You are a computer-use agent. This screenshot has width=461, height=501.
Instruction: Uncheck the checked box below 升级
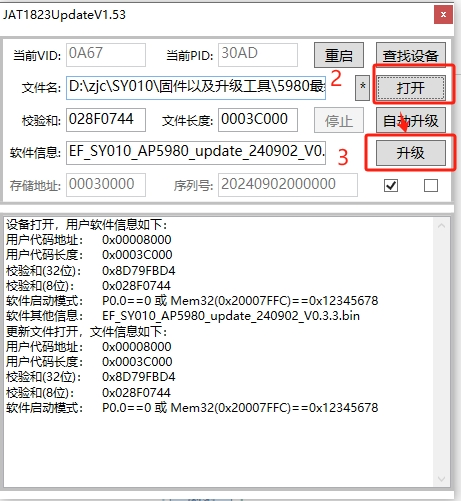pos(391,185)
